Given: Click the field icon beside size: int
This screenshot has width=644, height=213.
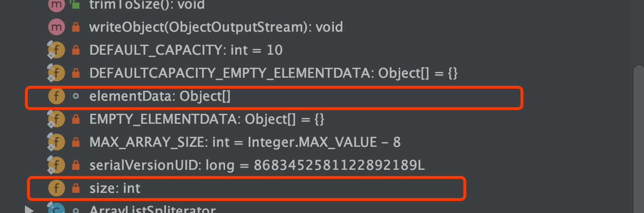Looking at the screenshot, I should pos(56,189).
